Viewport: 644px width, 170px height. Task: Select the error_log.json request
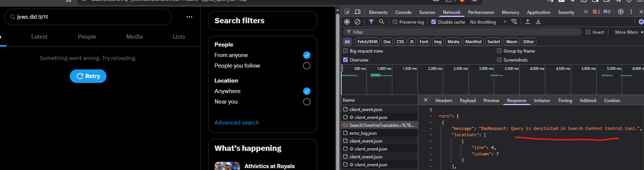tap(380, 133)
